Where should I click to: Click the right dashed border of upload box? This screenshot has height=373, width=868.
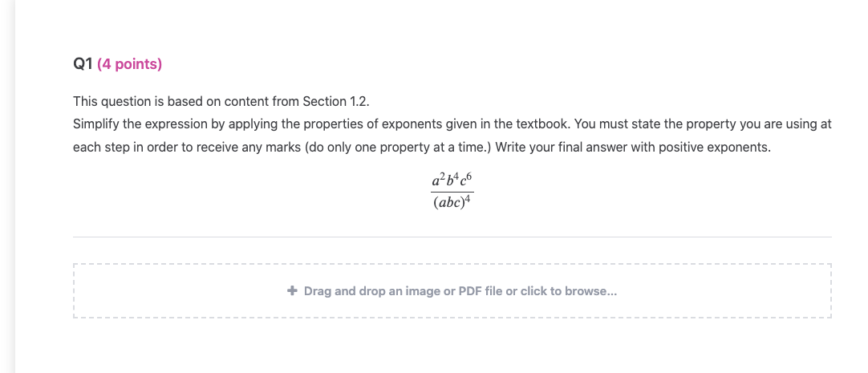coord(831,291)
